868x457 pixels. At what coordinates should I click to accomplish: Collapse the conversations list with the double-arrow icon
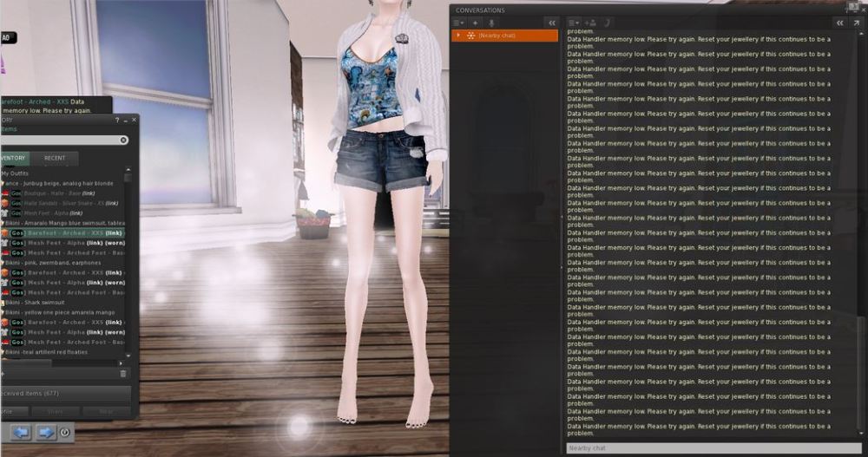coord(550,23)
